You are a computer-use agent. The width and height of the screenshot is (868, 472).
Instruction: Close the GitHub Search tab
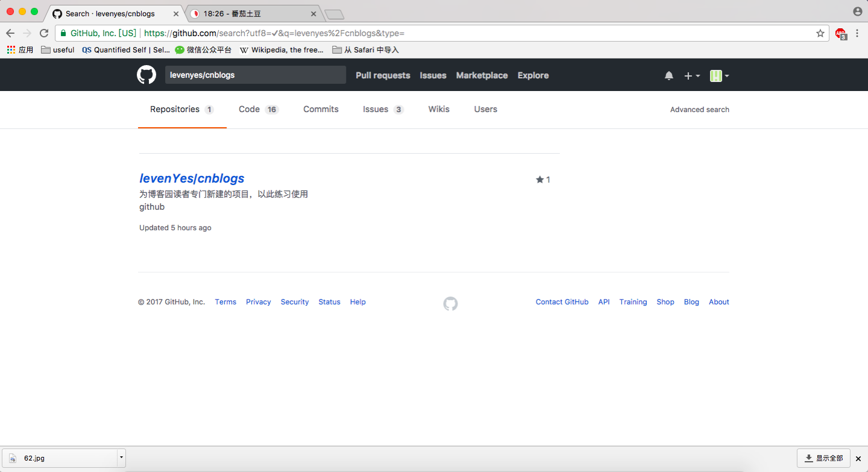click(x=176, y=13)
